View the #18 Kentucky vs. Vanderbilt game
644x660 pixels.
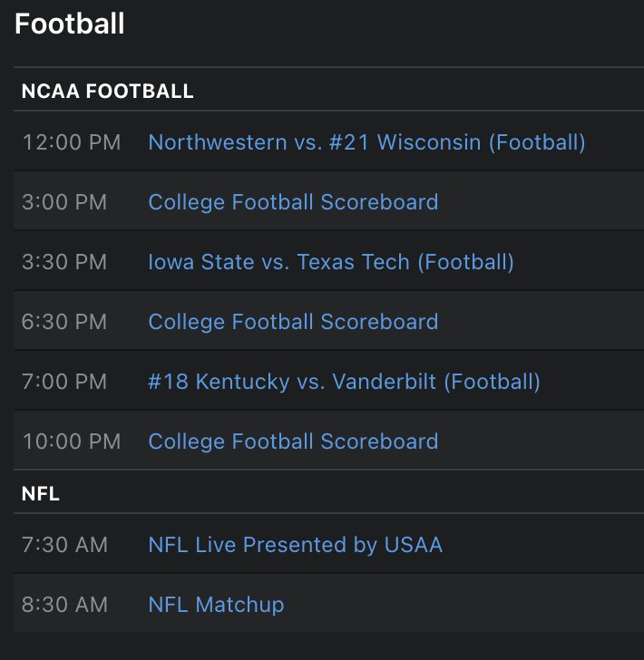tap(344, 382)
